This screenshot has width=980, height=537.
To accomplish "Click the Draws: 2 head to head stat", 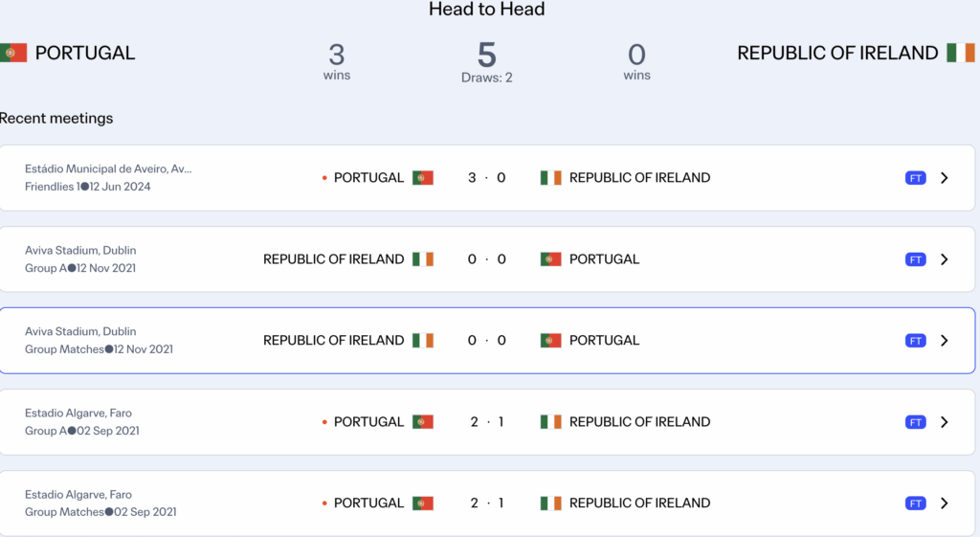I will 486,78.
